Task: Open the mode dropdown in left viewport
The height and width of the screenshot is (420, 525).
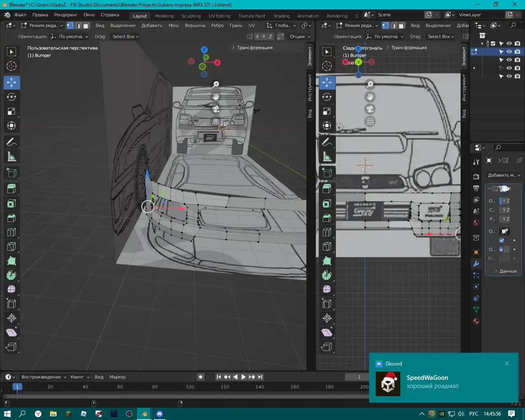Action: (x=42, y=25)
